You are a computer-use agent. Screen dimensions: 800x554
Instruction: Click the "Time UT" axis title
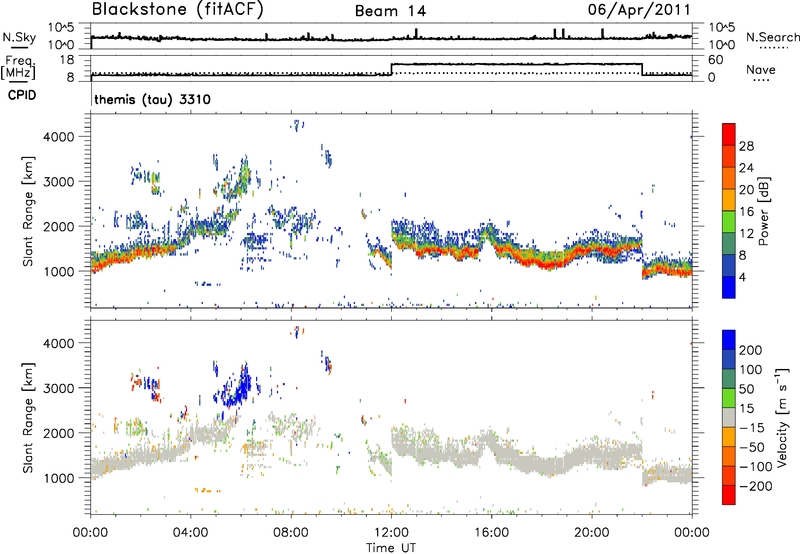(x=391, y=548)
